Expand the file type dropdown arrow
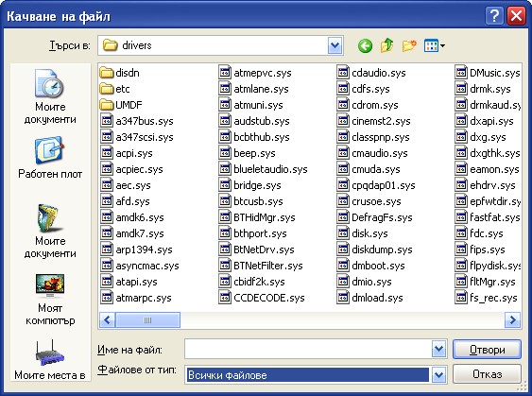 pos(438,374)
